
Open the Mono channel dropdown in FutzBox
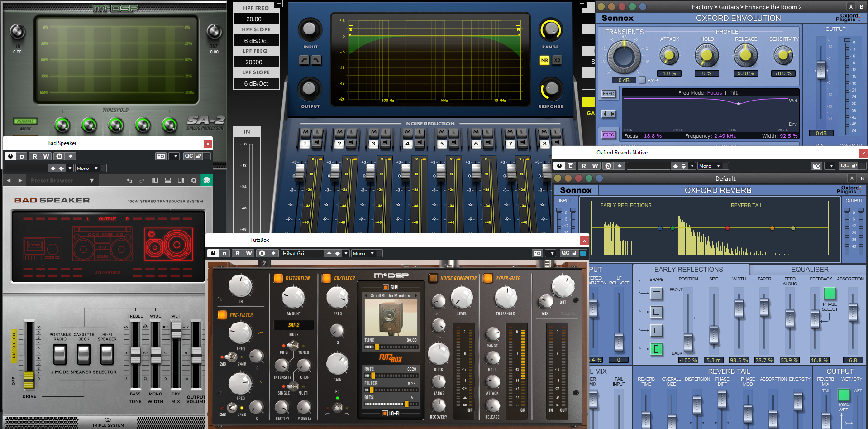[x=363, y=253]
